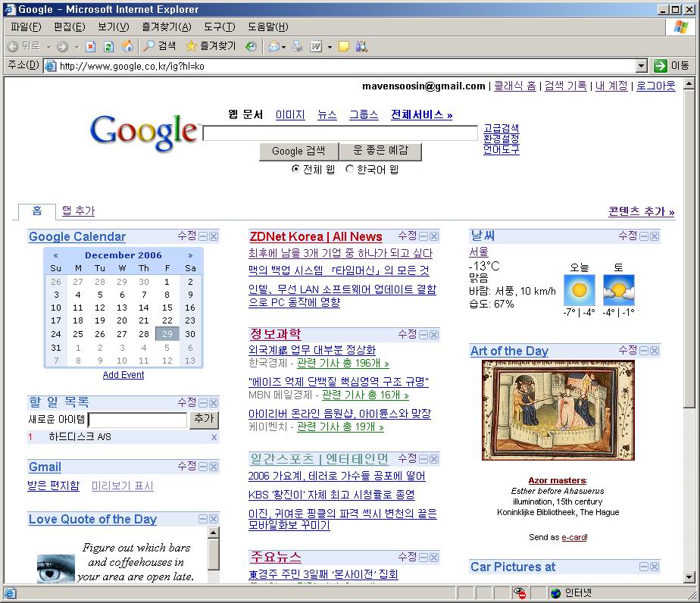The height and width of the screenshot is (603, 700).
Task: Open the 이미지 search link
Action: (x=290, y=114)
